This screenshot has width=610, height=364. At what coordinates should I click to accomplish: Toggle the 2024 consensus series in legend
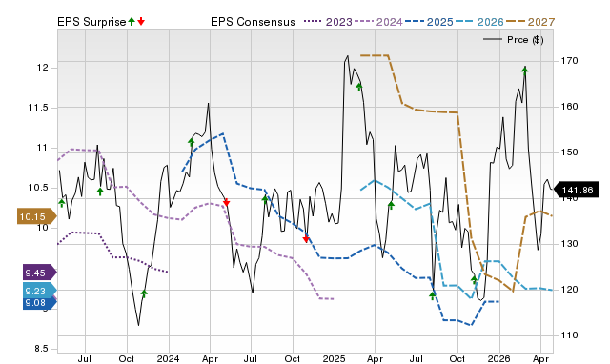click(378, 22)
